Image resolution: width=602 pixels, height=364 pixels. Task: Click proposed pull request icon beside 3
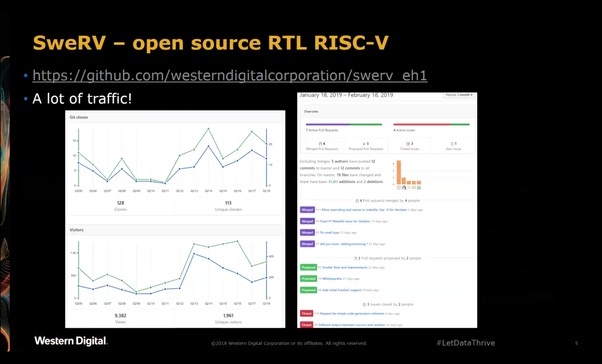tap(364, 144)
